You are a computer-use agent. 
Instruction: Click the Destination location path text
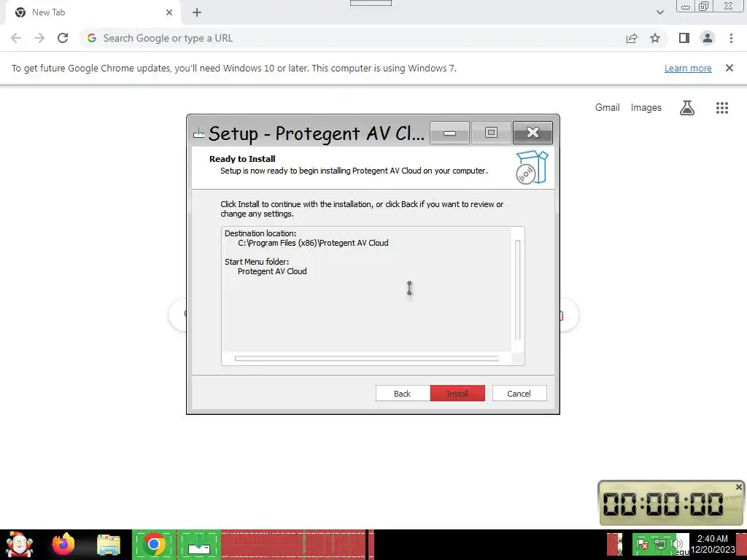[313, 243]
